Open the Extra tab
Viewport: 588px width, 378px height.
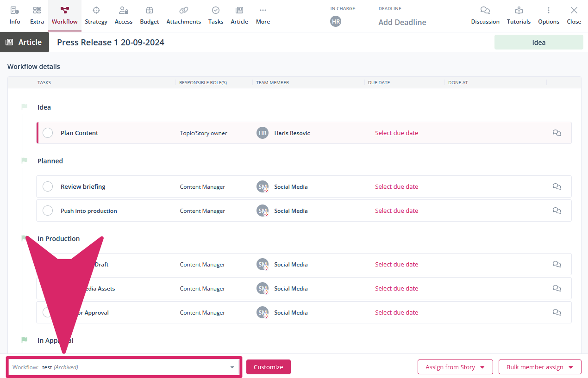pos(37,16)
